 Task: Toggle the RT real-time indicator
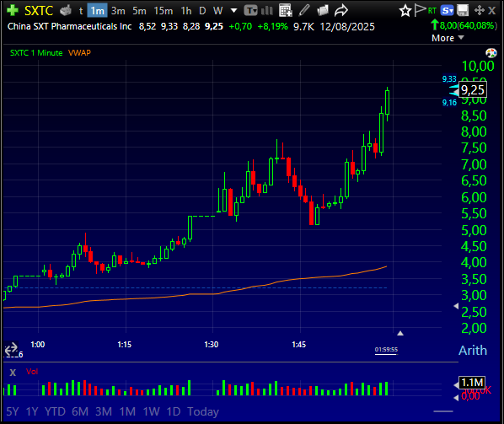[x=432, y=11]
